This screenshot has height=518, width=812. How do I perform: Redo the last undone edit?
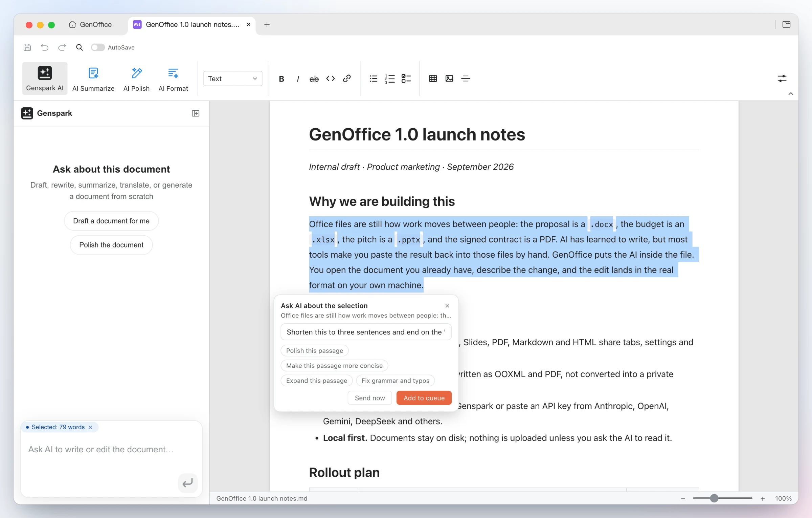point(62,47)
